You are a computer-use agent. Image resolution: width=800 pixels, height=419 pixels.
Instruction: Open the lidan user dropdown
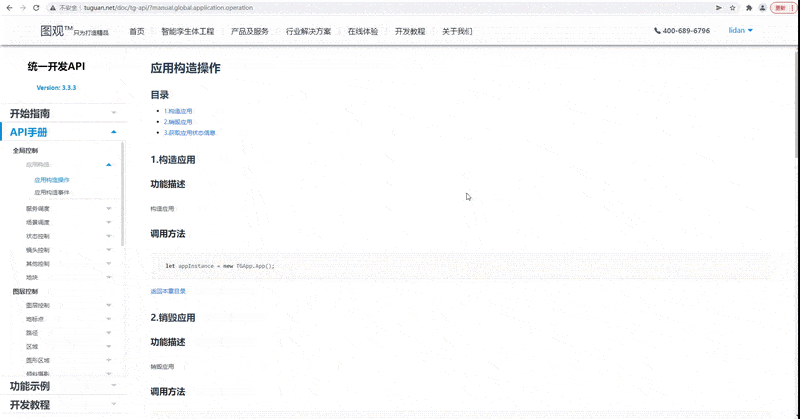(x=741, y=31)
